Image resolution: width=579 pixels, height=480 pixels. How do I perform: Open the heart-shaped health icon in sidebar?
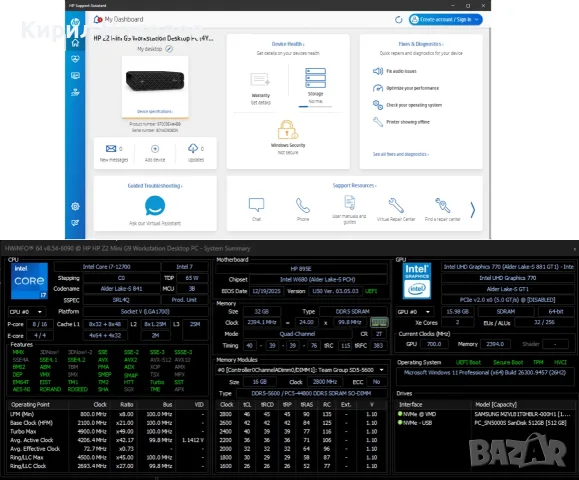click(x=75, y=59)
